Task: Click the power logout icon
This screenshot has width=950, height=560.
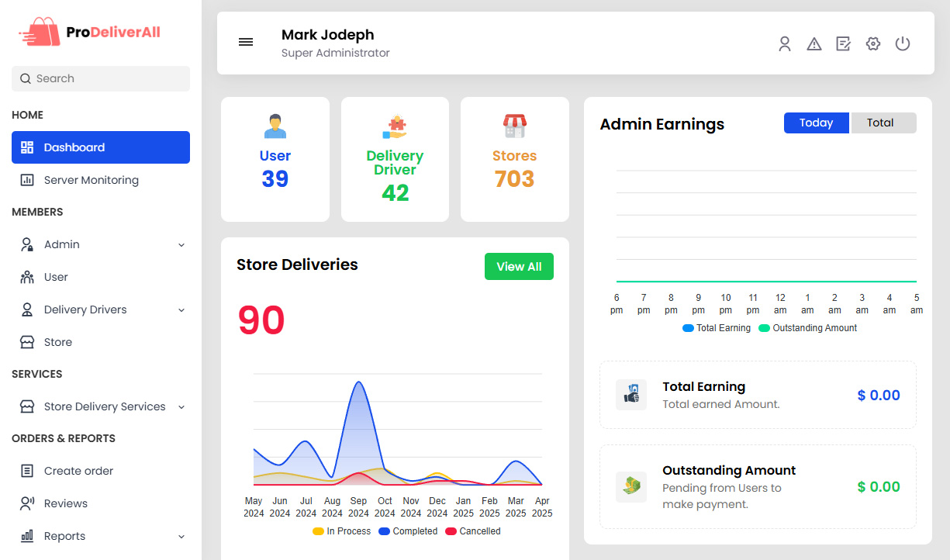Action: click(903, 44)
